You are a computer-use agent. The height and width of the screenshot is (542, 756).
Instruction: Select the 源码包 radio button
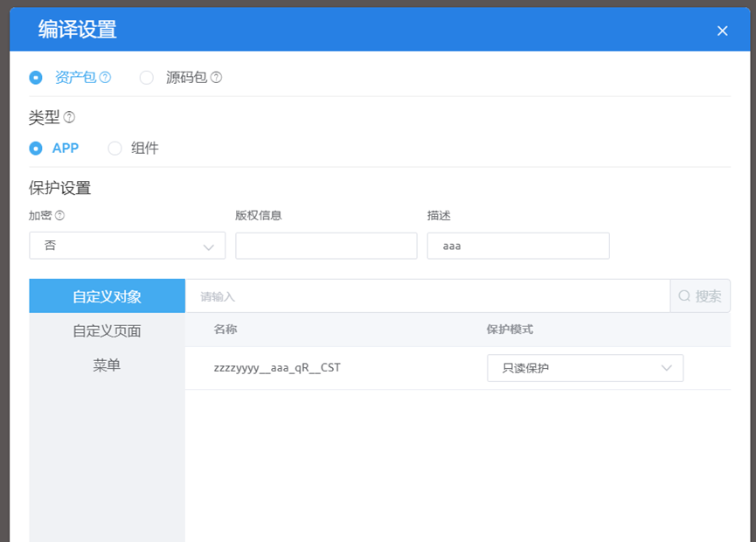pyautogui.click(x=146, y=77)
